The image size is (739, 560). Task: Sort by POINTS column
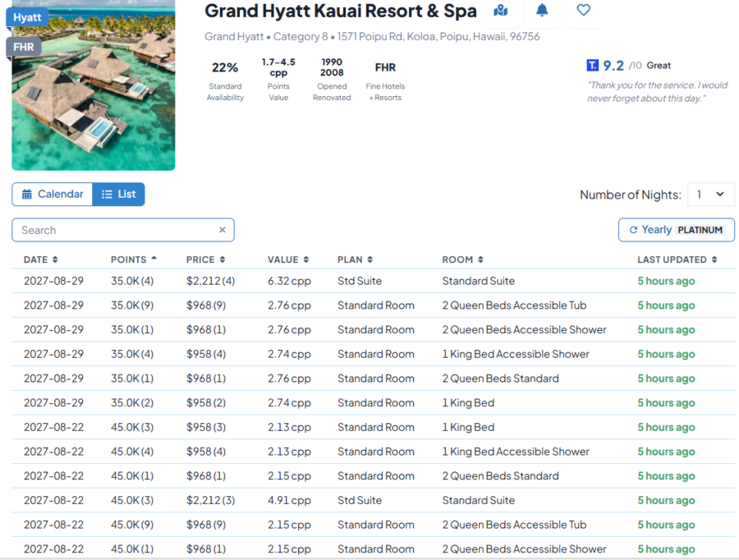(133, 259)
